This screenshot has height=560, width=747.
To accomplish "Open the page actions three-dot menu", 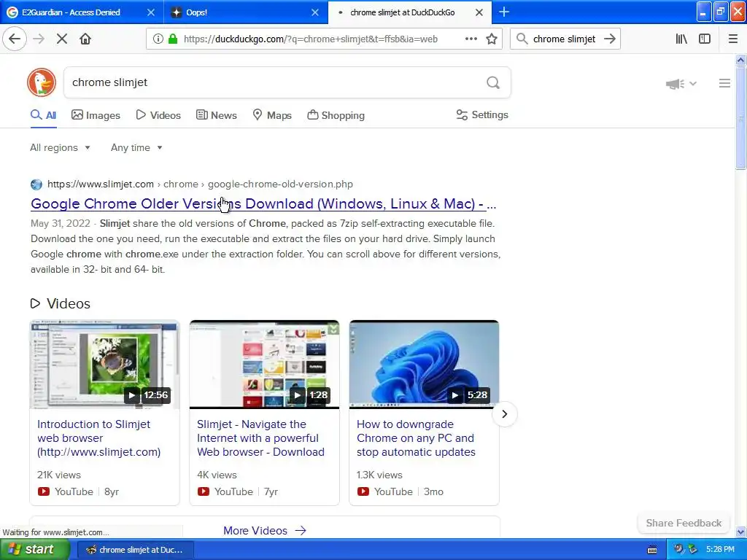I will point(471,39).
